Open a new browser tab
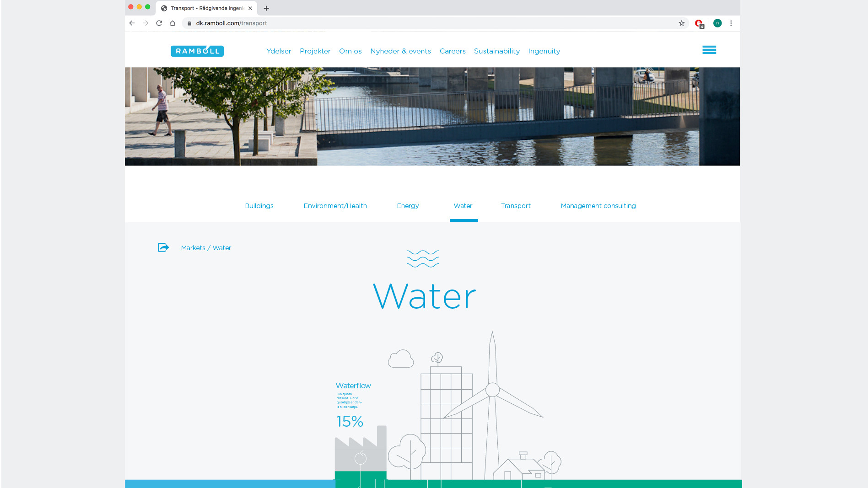Image resolution: width=868 pixels, height=488 pixels. (266, 8)
